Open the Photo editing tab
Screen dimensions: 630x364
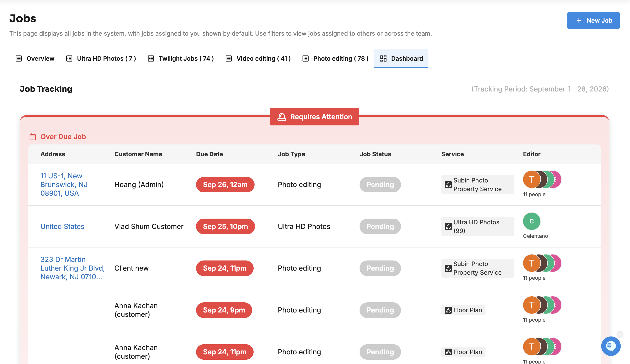(335, 58)
